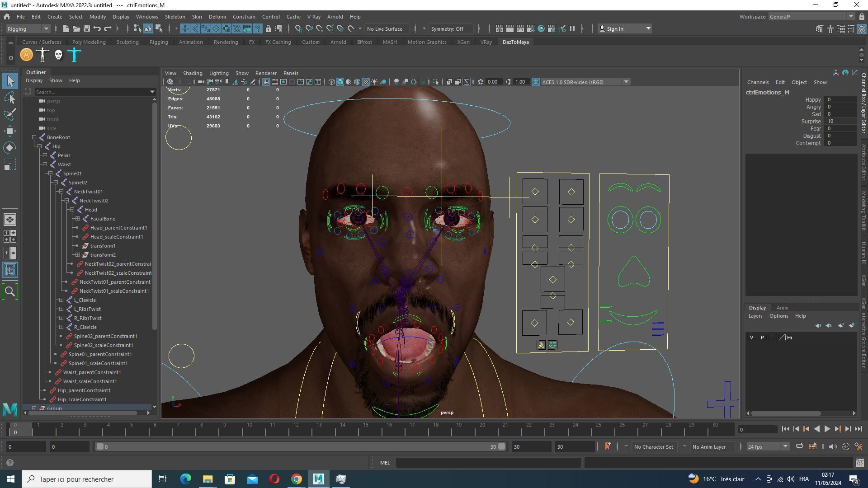868x488 pixels.
Task: Open the Symmetry Off dropdown
Action: point(451,28)
